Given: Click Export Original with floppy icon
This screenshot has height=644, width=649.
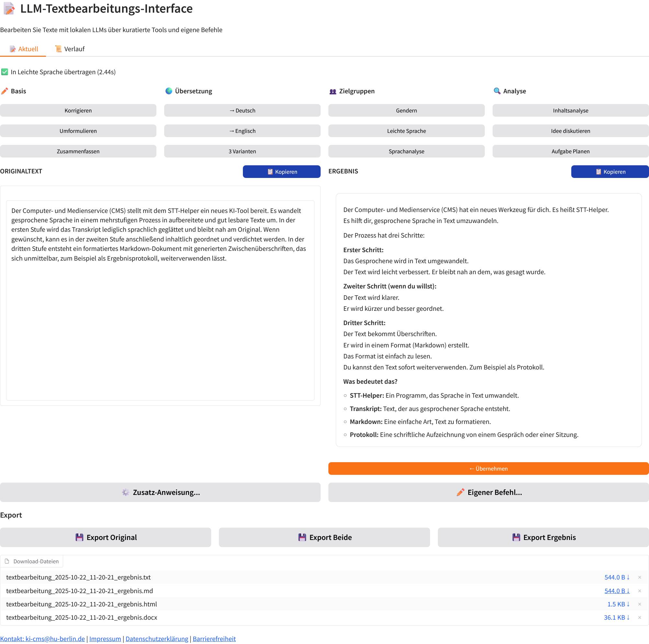Looking at the screenshot, I should coord(106,537).
